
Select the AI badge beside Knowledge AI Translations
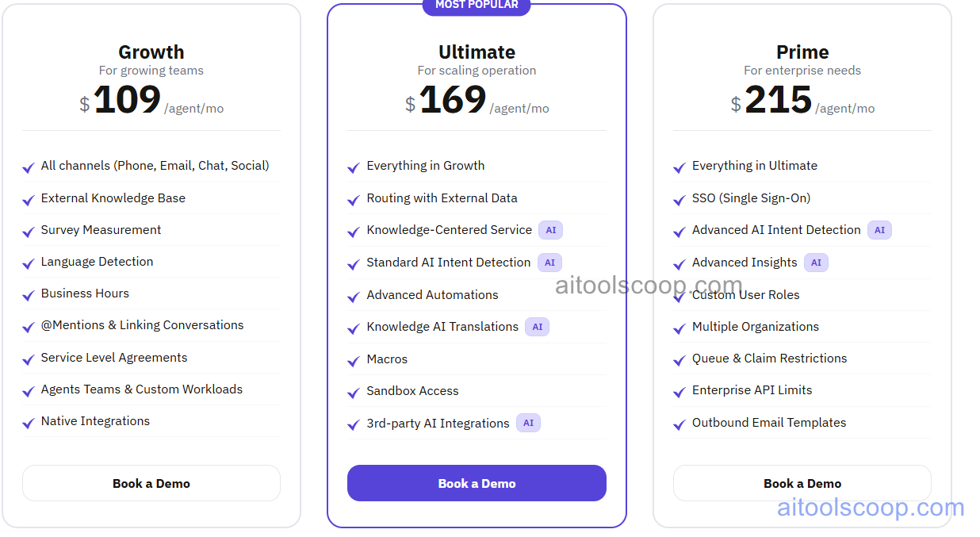[x=537, y=327]
